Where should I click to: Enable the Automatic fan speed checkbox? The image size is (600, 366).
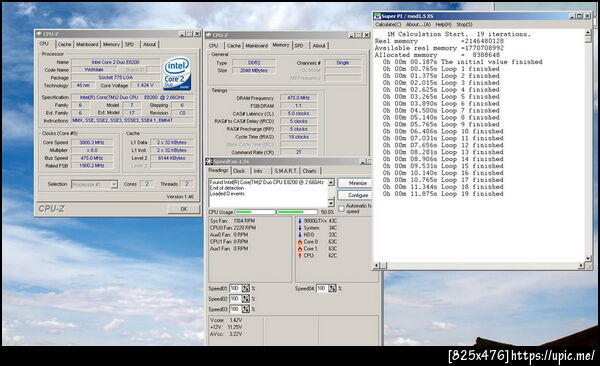coord(341,209)
